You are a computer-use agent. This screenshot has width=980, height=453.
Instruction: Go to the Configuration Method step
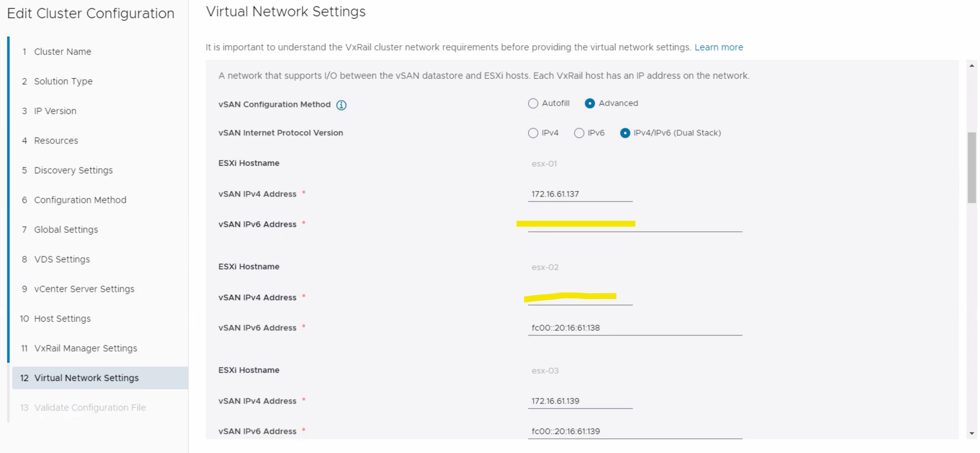pos(80,200)
